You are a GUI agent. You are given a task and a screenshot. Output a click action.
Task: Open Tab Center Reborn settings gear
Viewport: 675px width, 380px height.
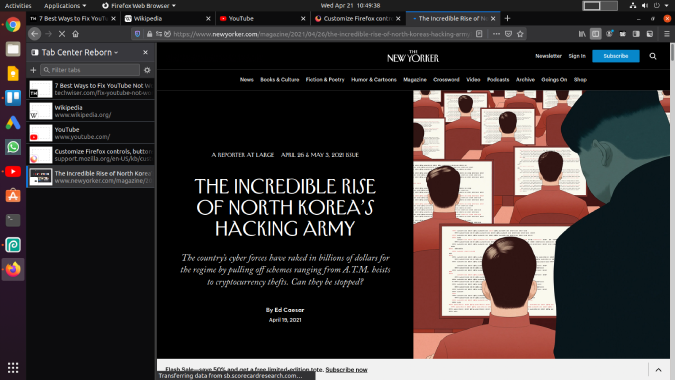point(147,70)
